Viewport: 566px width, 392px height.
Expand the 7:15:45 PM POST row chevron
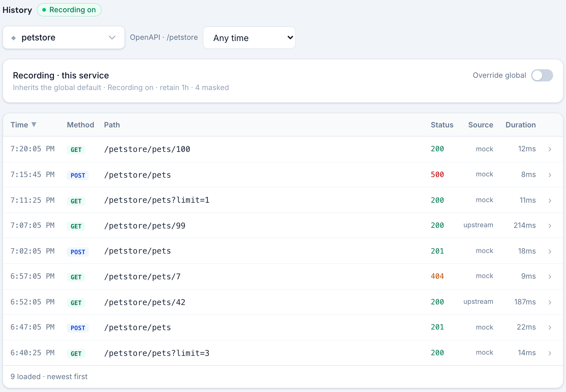click(x=550, y=175)
